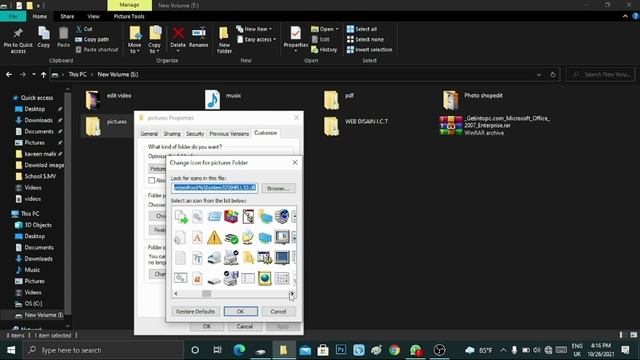Refresh the address bar location
This screenshot has width=640, height=360.
(x=553, y=75)
